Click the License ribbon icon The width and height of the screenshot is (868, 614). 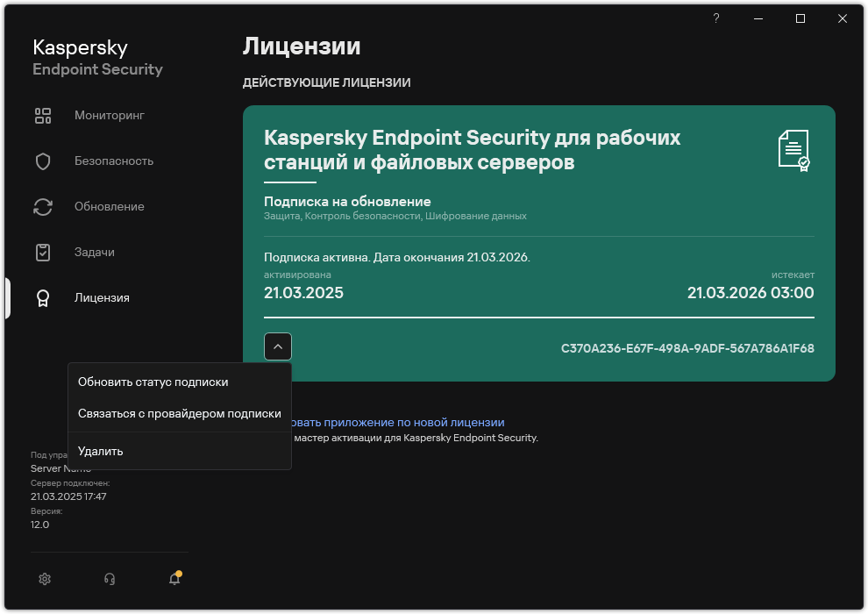[x=43, y=298]
